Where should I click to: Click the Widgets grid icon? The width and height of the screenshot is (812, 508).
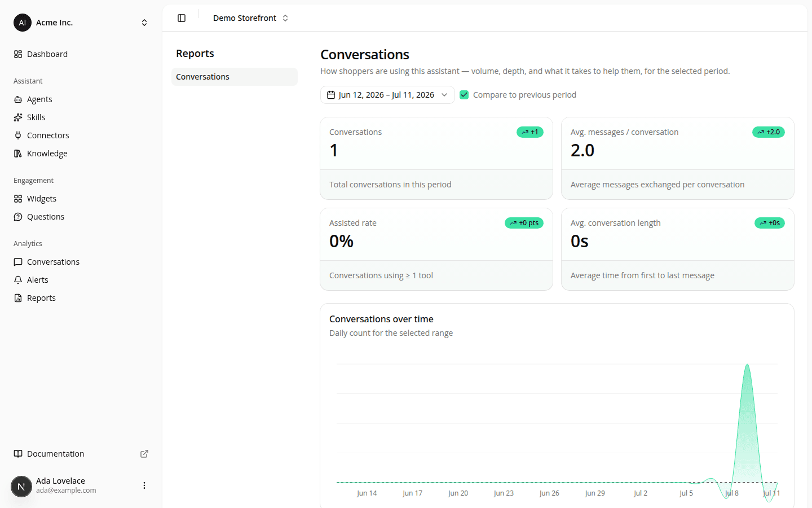pyautogui.click(x=18, y=199)
